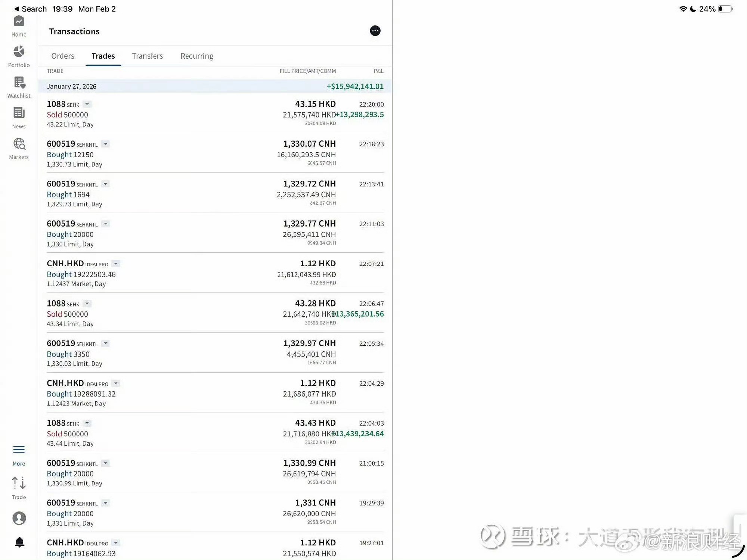Return via the Search link in status bar
The height and width of the screenshot is (560, 747).
[x=30, y=9]
